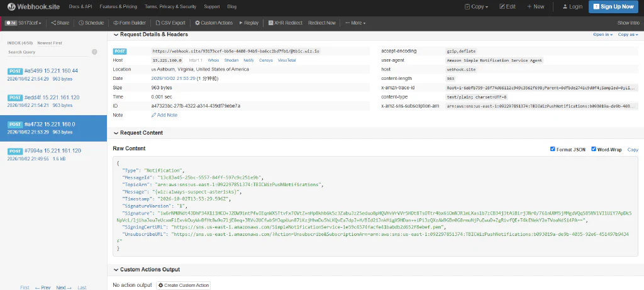Focus the Search Query input field
The width and height of the screenshot is (644, 290).
point(48,52)
